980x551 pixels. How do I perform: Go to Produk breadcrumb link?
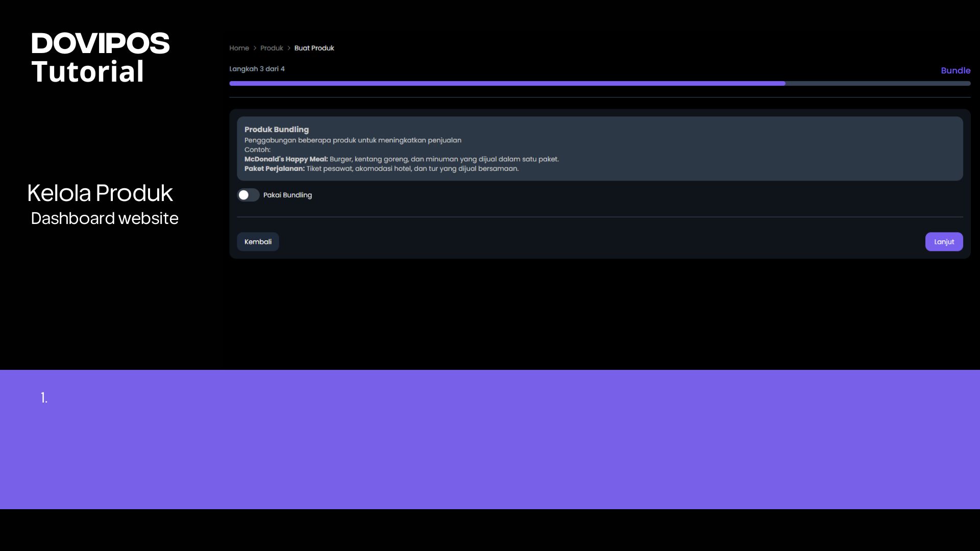pyautogui.click(x=272, y=48)
